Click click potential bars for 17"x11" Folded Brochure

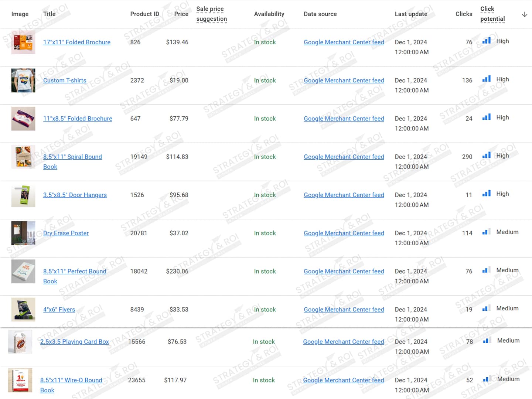pos(486,41)
